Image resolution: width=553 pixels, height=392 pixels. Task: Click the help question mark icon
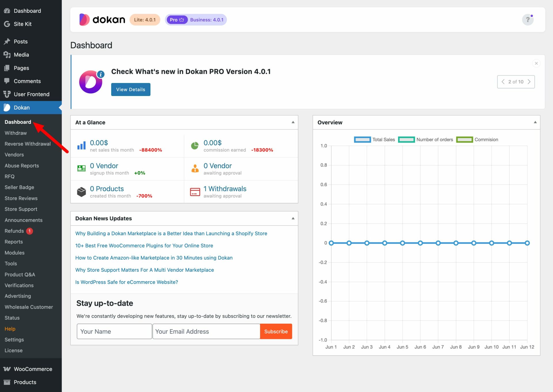coord(528,20)
